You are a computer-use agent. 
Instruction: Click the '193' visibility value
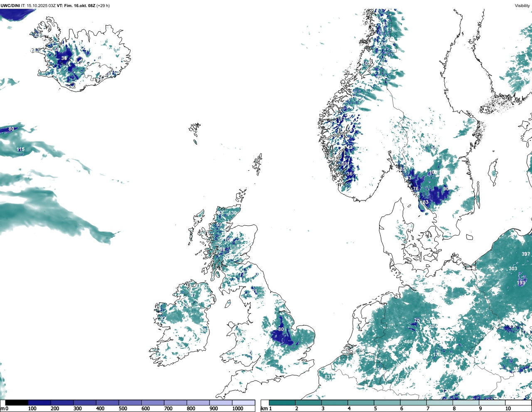coord(521,283)
